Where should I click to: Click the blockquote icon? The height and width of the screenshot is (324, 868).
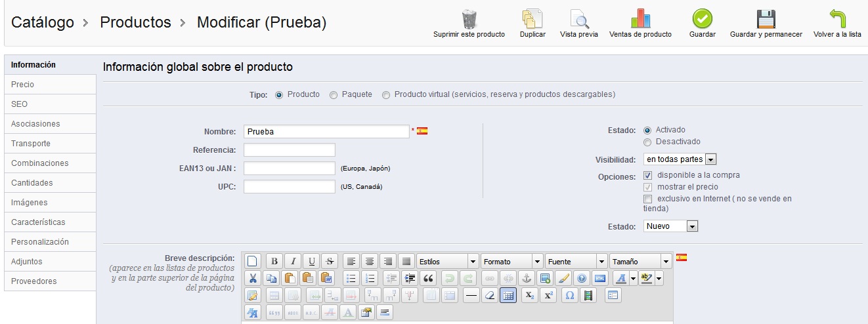(428, 278)
